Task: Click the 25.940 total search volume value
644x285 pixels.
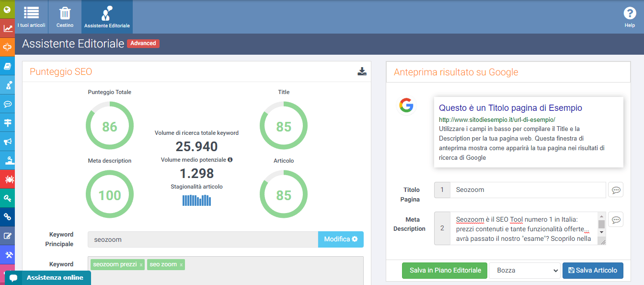Action: [x=196, y=146]
